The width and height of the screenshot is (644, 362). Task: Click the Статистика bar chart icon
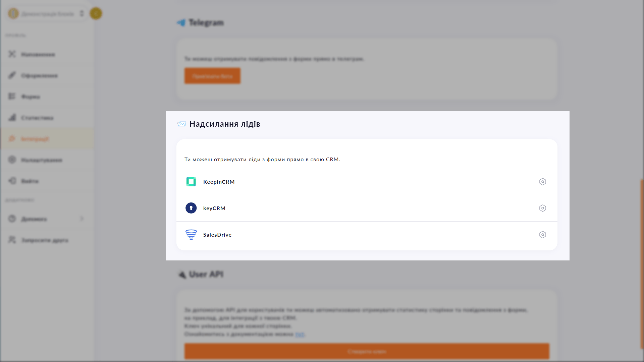(12, 117)
